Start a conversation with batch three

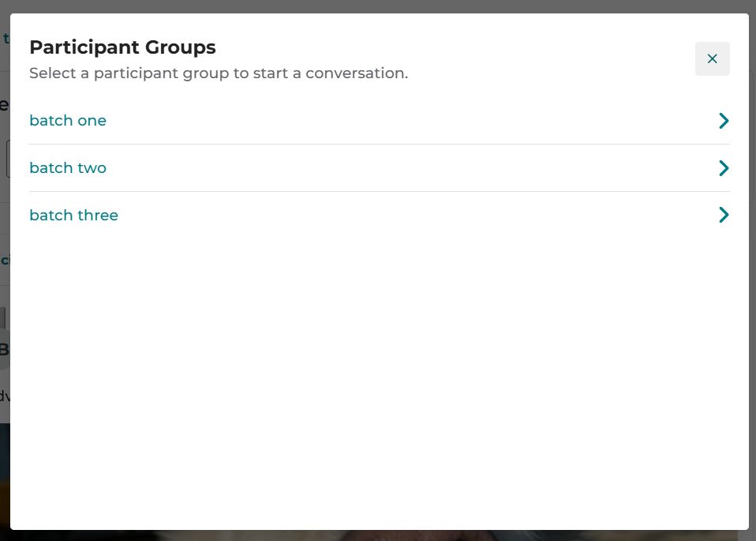pyautogui.click(x=380, y=216)
